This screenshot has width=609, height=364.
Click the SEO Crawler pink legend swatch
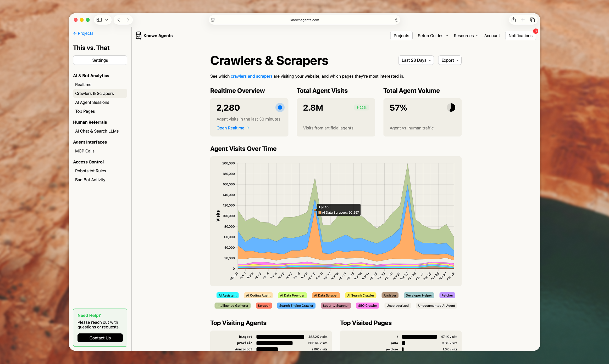point(367,306)
